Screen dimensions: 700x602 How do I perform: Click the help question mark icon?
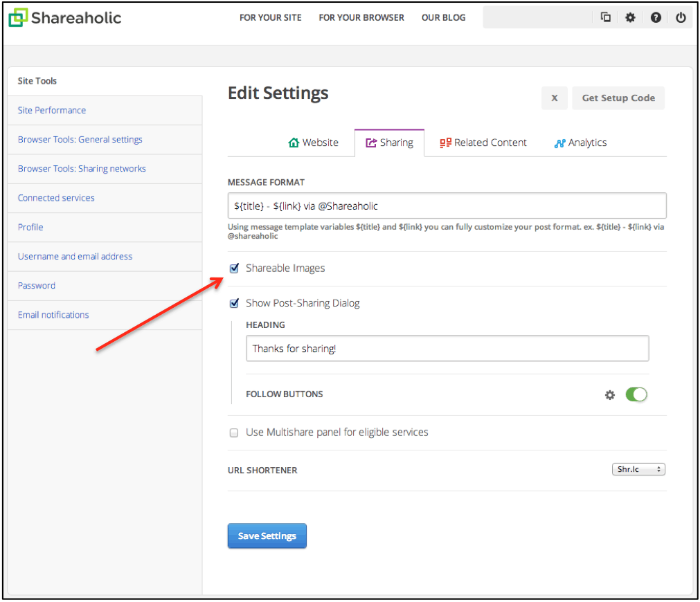[x=656, y=17]
